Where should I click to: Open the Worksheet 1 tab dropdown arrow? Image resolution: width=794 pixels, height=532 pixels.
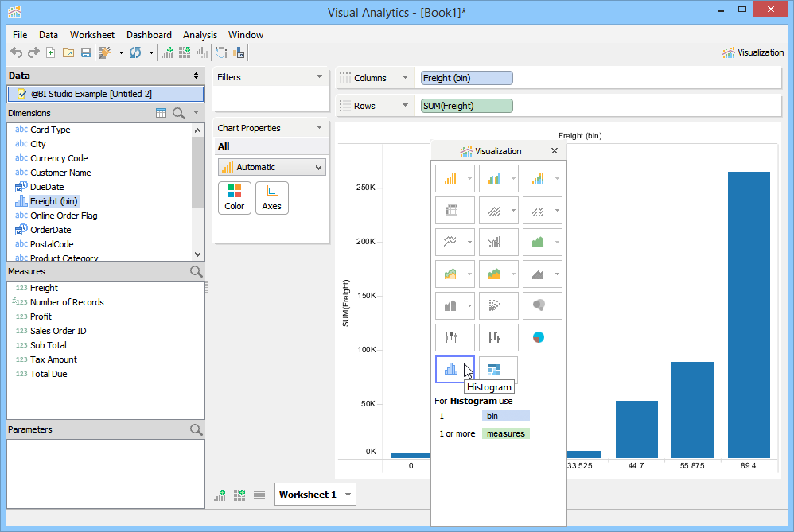pyautogui.click(x=348, y=495)
